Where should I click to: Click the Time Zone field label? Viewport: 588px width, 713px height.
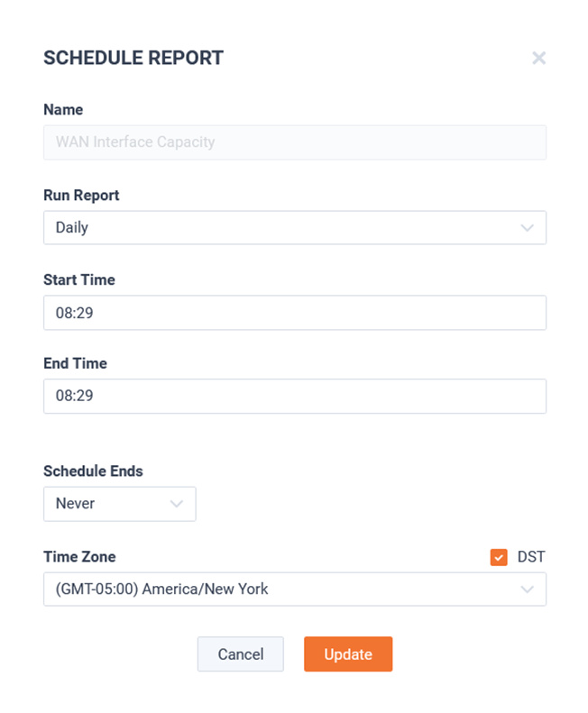79,556
